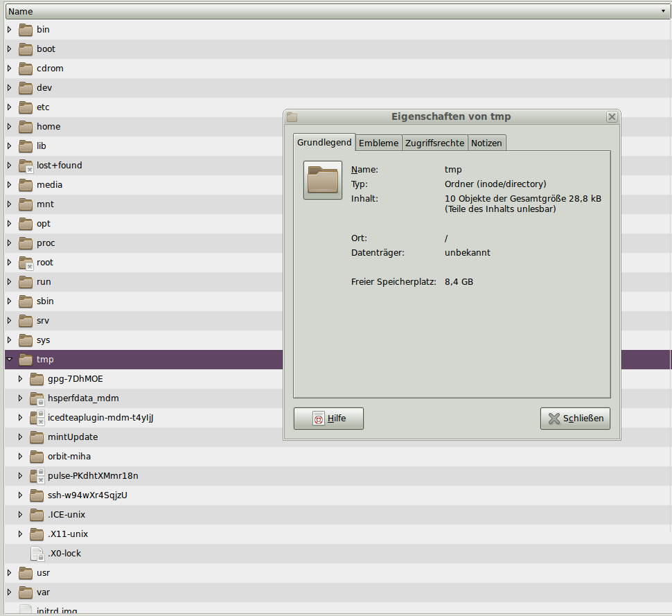The height and width of the screenshot is (616, 672).
Task: Click the home folder icon
Action: point(26,127)
